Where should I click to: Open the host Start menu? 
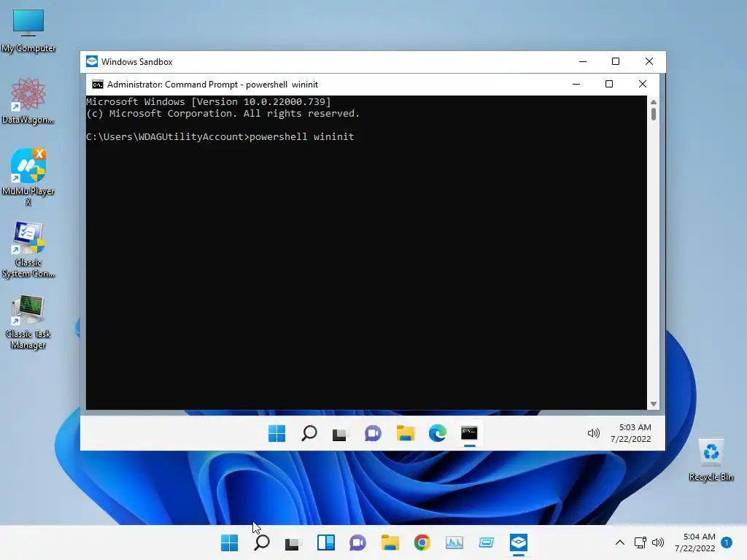[229, 542]
